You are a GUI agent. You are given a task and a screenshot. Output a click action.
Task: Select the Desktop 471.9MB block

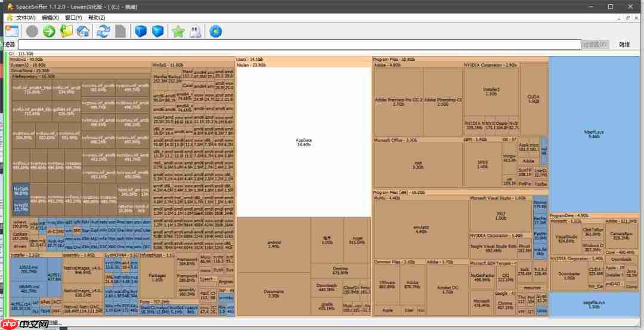click(x=340, y=271)
